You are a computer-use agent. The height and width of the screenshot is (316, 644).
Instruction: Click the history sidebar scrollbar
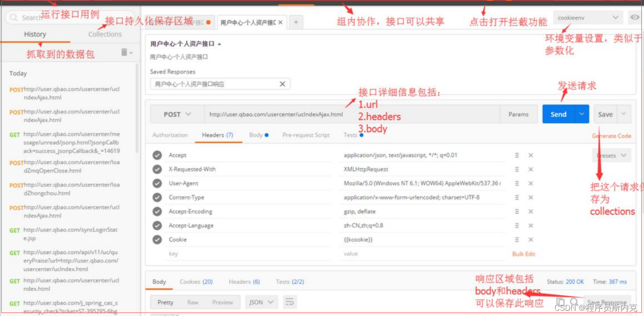(x=137, y=108)
